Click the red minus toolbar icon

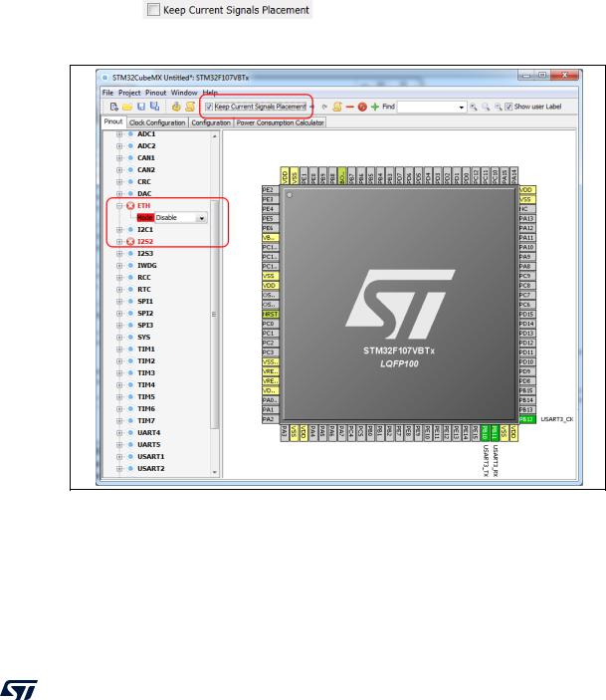350,107
